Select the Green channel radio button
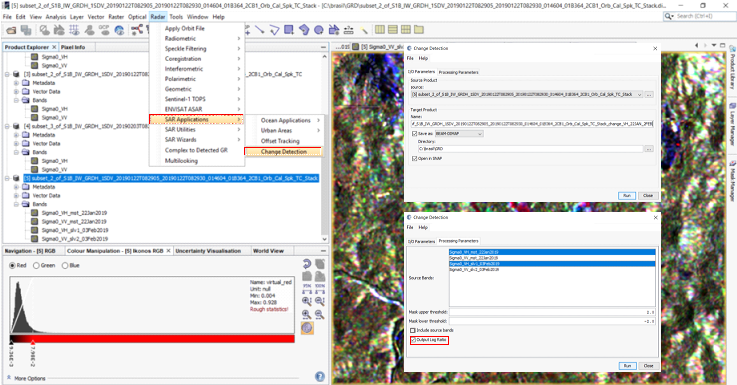The height and width of the screenshot is (385, 737). pos(36,266)
